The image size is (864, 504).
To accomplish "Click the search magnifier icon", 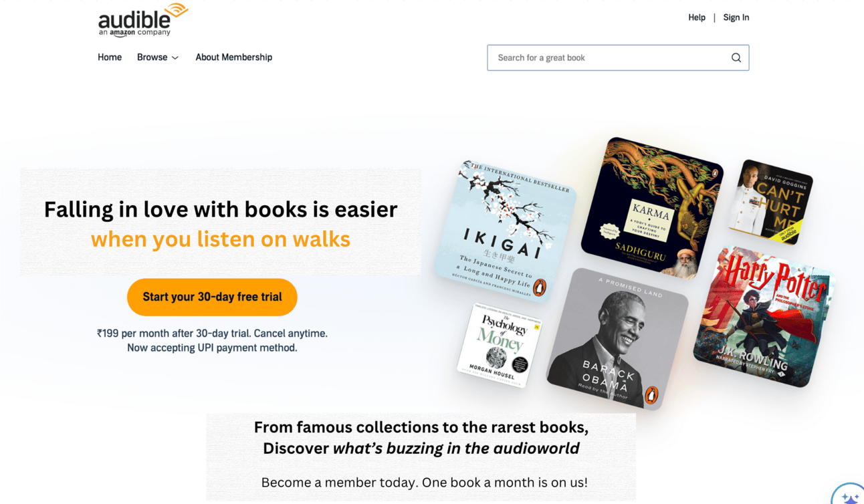I will coord(736,57).
